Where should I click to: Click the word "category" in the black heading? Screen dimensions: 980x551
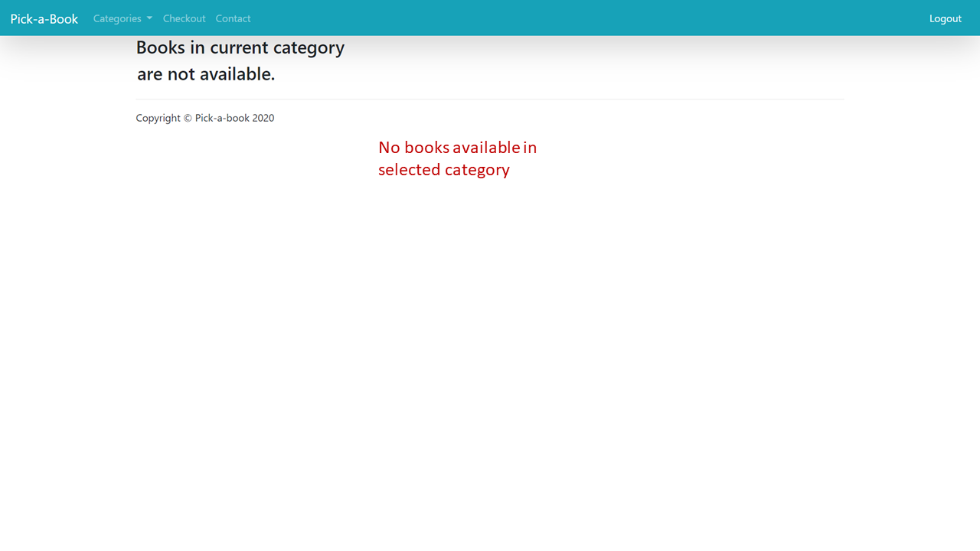[x=309, y=48]
